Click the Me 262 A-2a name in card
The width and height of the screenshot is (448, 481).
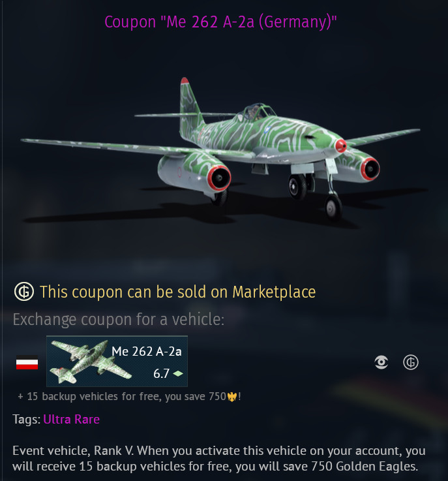click(147, 352)
